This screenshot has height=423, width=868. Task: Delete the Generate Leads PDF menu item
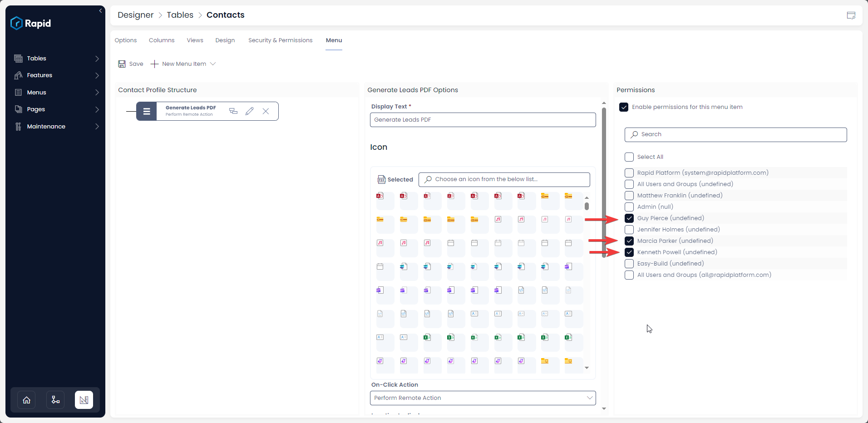click(266, 111)
